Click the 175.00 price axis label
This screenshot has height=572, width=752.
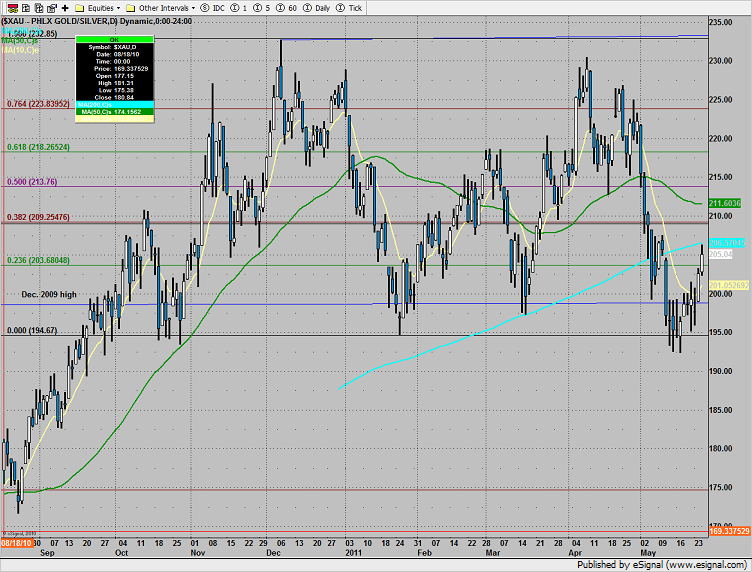[x=721, y=488]
